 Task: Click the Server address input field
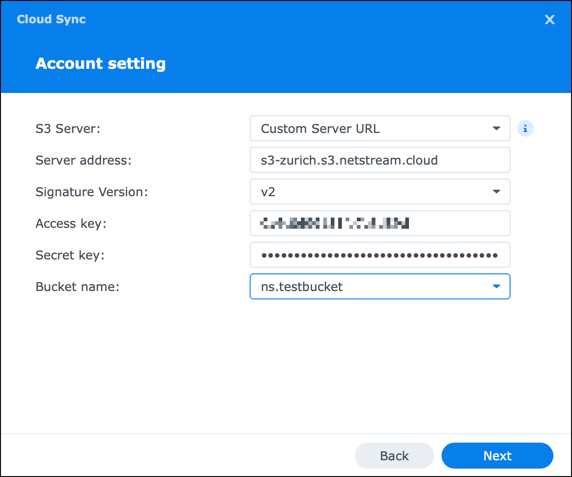point(380,160)
